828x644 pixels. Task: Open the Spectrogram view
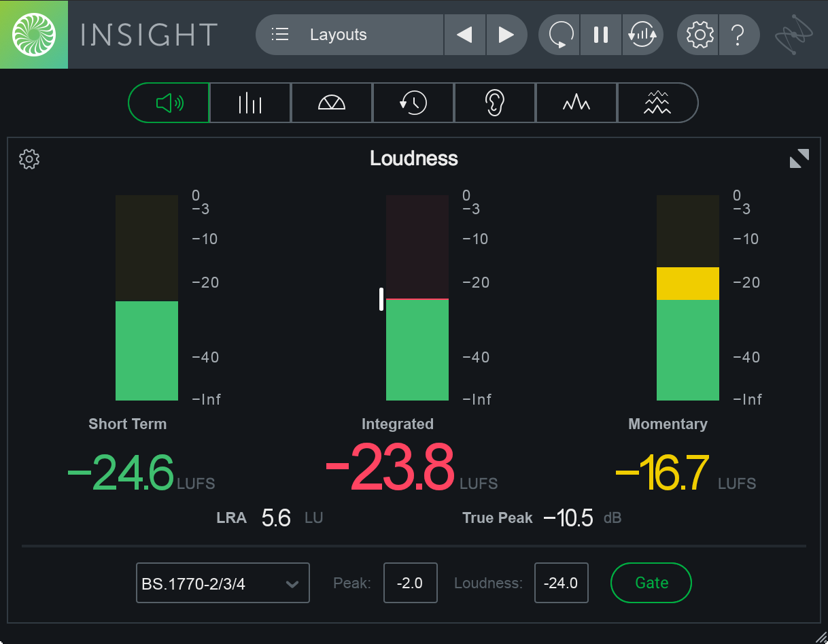tap(658, 103)
